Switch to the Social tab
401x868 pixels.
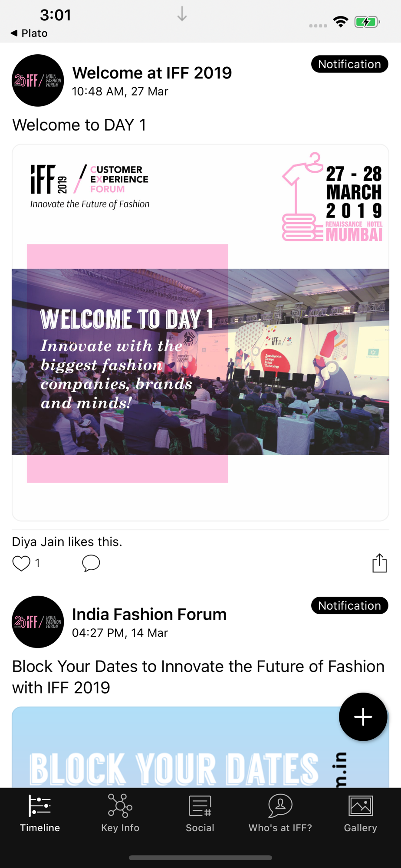[200, 813]
